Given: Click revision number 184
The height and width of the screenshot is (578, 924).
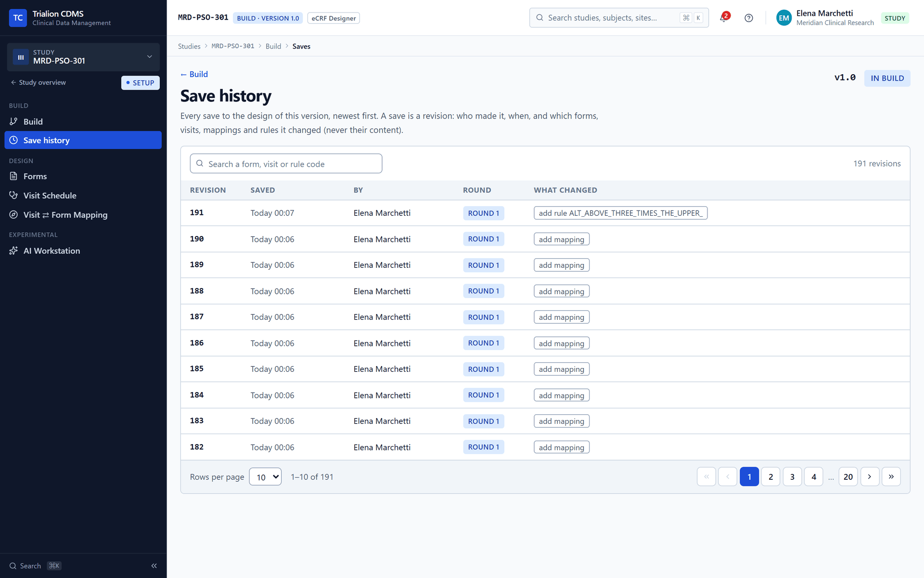Looking at the screenshot, I should pyautogui.click(x=196, y=395).
